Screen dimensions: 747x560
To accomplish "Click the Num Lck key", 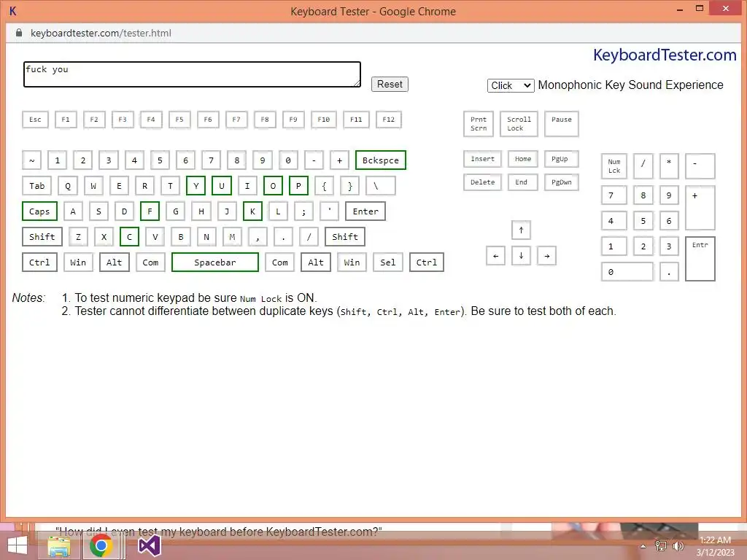I will pos(614,166).
